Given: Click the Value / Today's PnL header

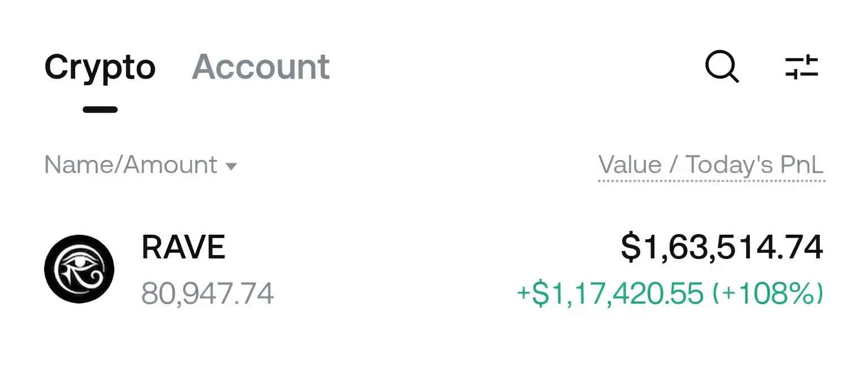Looking at the screenshot, I should coord(711,165).
